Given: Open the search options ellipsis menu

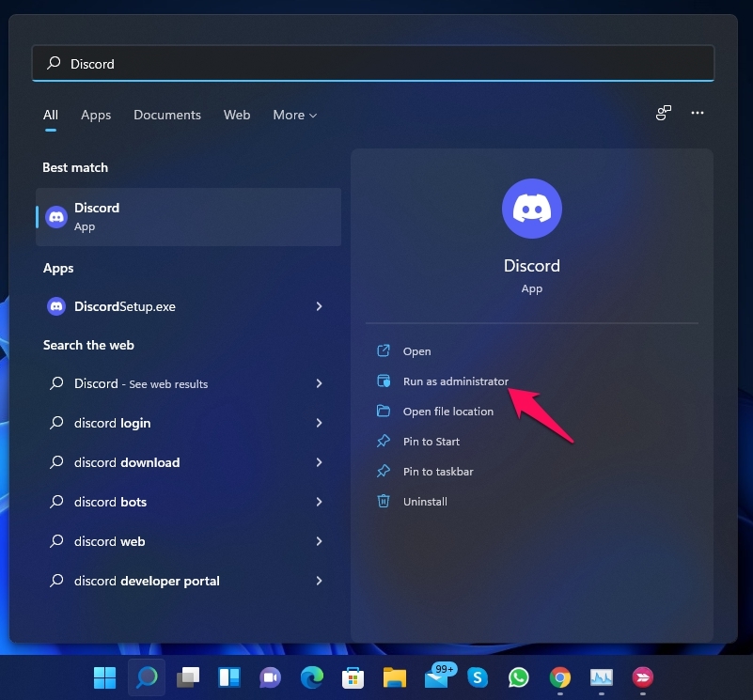Looking at the screenshot, I should coord(697,113).
